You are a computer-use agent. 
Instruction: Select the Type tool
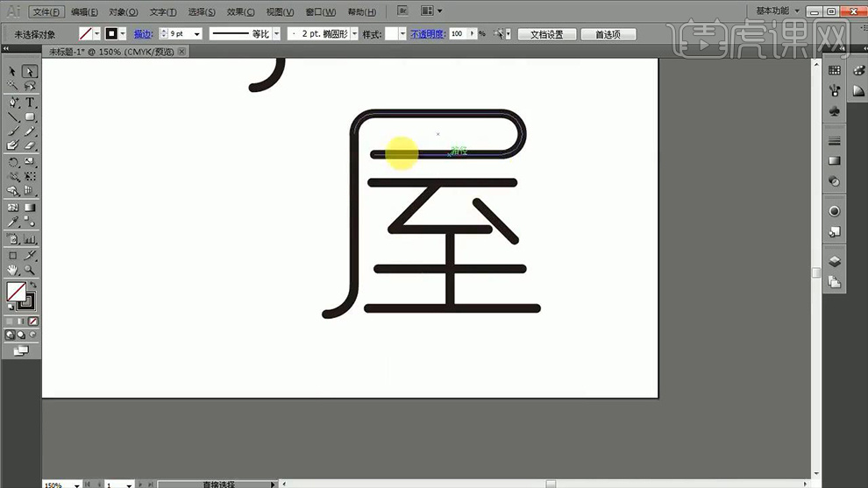tap(30, 102)
